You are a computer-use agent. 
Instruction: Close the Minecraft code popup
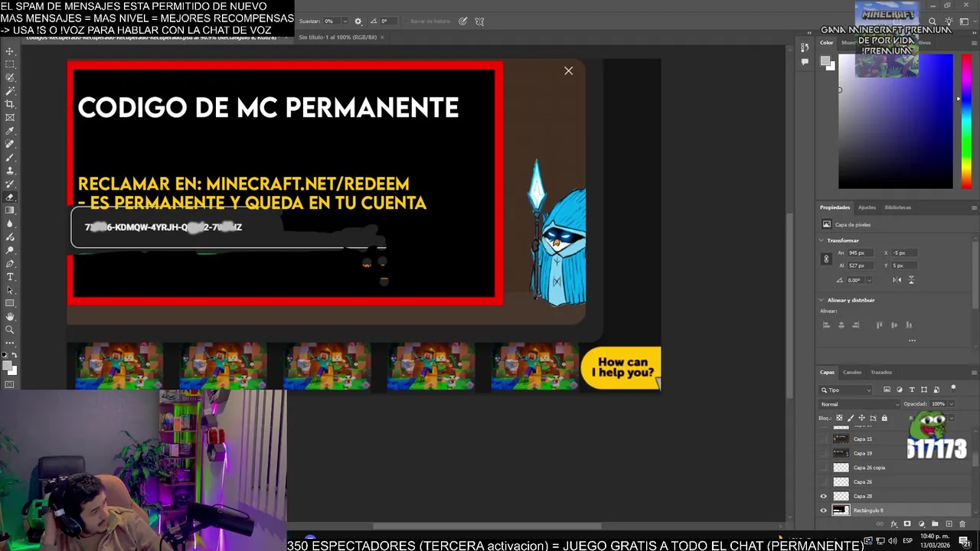click(x=568, y=70)
